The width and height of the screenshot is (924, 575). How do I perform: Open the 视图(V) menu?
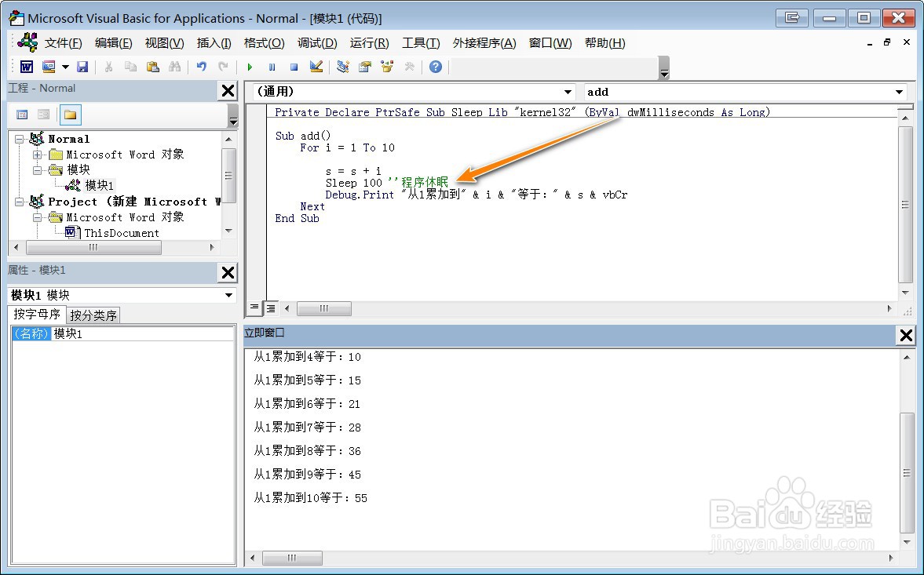pos(164,43)
